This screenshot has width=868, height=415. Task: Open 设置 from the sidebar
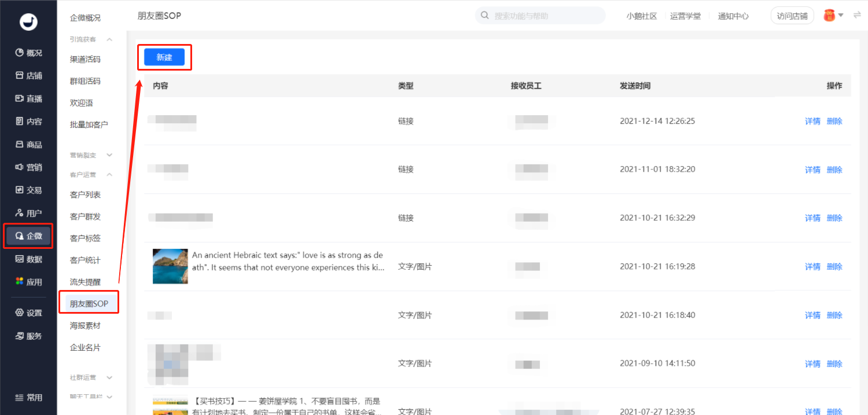click(28, 313)
